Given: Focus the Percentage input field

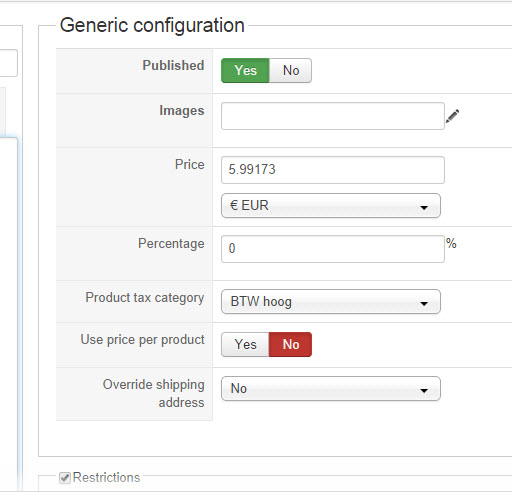Looking at the screenshot, I should point(333,249).
